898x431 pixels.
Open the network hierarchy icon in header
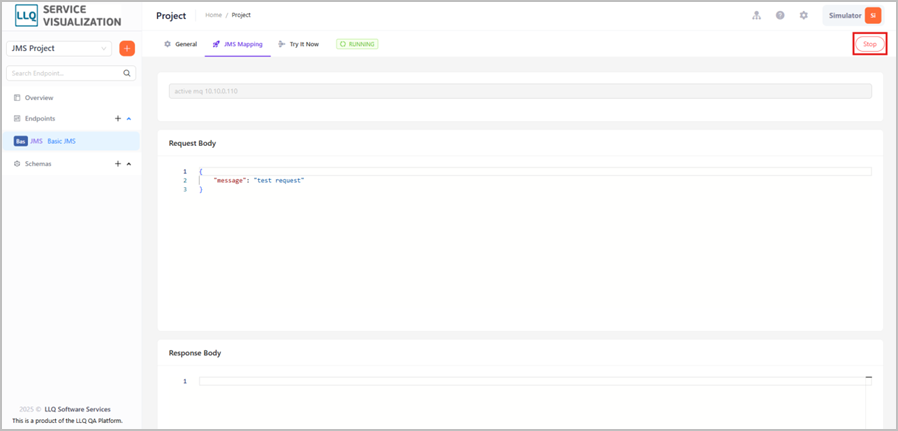click(x=757, y=15)
